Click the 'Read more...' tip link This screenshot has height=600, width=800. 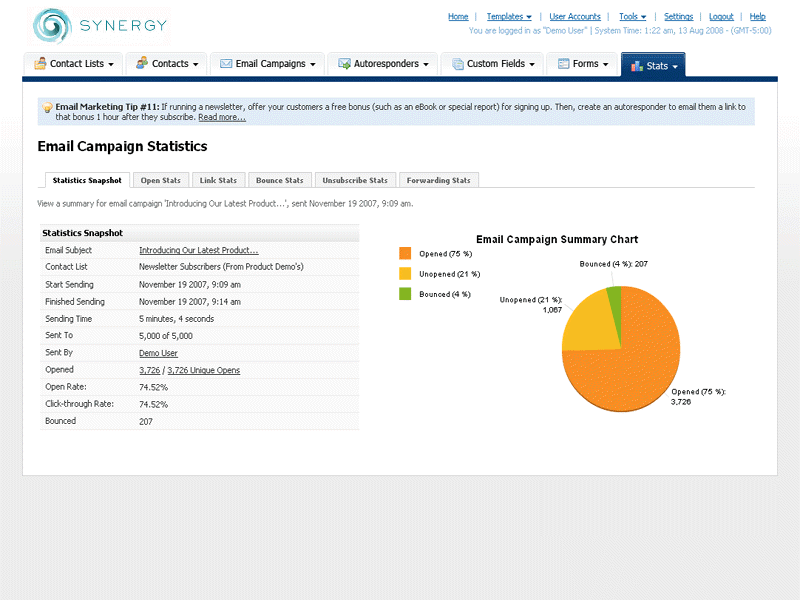point(221,118)
